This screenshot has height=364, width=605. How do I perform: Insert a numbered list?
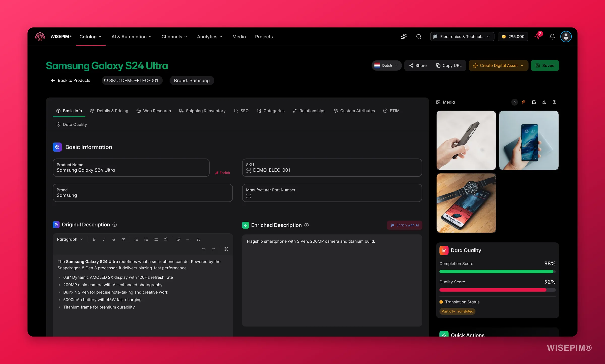146,239
